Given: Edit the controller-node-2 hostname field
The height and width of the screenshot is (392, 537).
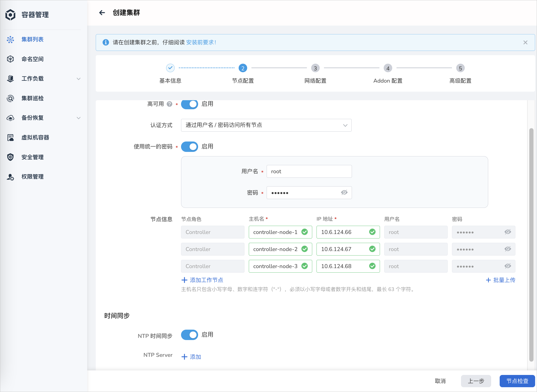Looking at the screenshot, I should click(x=280, y=249).
